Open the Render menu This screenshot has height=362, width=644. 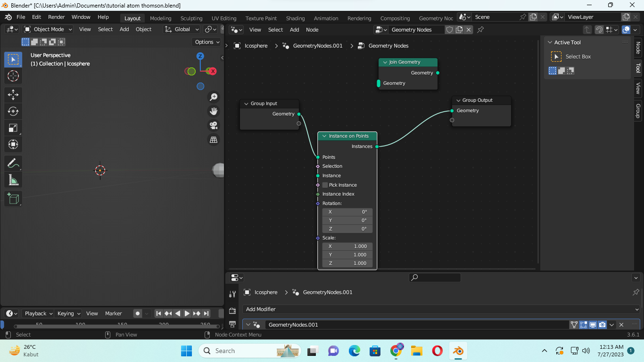click(56, 17)
